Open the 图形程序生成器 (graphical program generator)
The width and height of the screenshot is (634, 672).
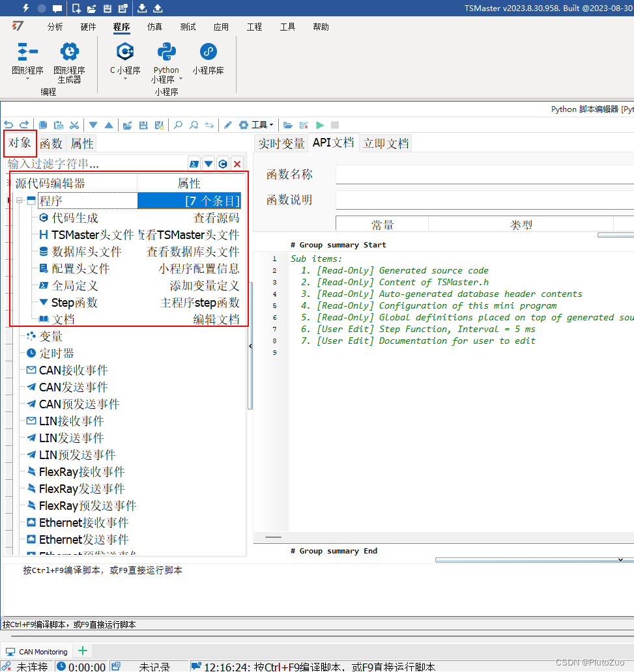68,62
